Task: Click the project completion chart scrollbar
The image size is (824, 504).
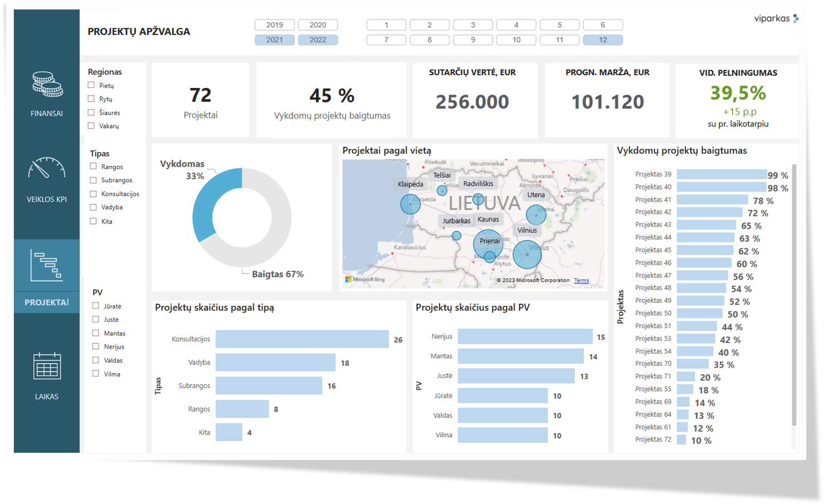Action: [794, 295]
